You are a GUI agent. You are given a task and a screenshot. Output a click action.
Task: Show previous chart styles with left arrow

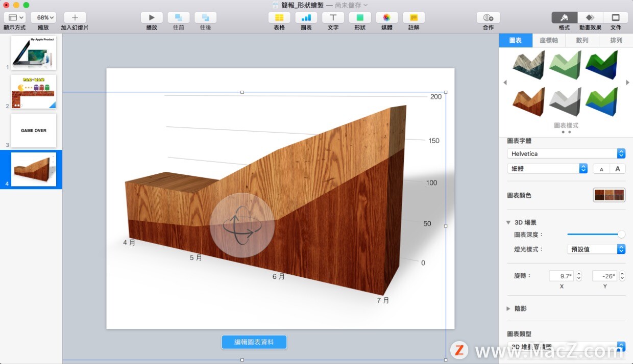click(505, 83)
